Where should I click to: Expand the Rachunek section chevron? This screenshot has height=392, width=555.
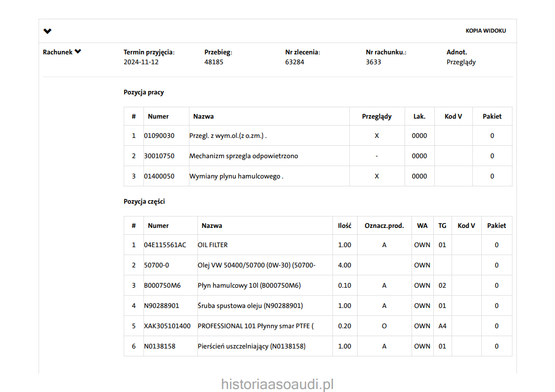tap(78, 52)
